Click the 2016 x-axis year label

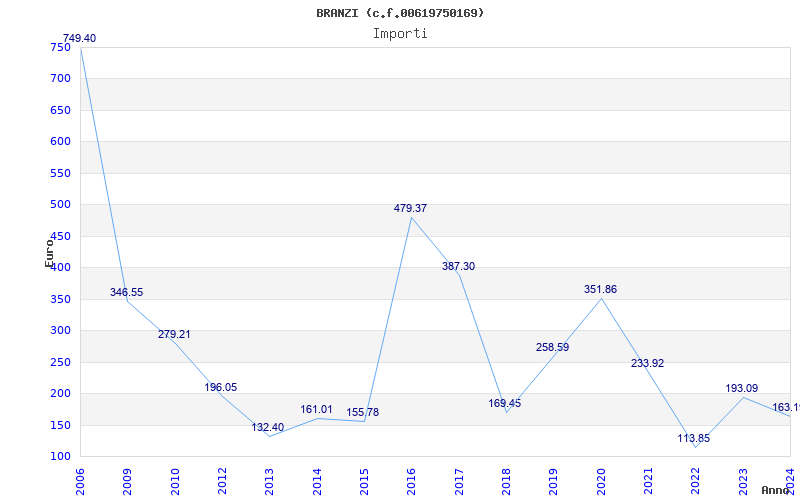[x=412, y=482]
